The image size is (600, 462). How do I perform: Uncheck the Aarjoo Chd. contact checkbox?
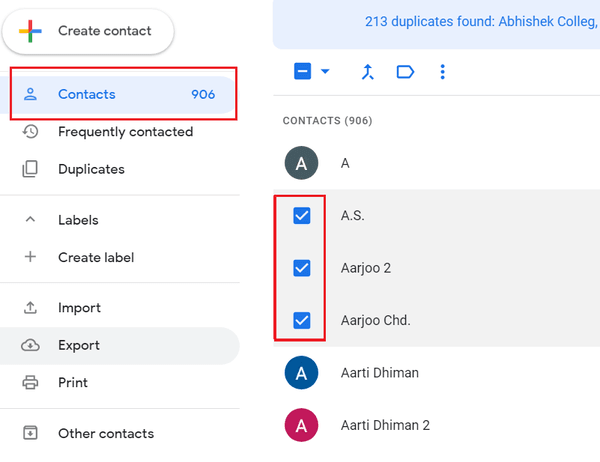point(302,320)
